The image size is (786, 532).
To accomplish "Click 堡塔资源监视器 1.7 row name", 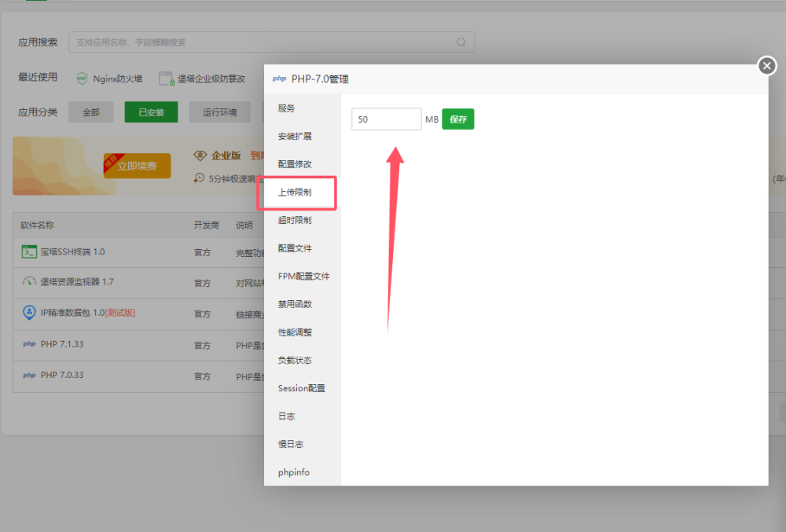I will [x=77, y=282].
